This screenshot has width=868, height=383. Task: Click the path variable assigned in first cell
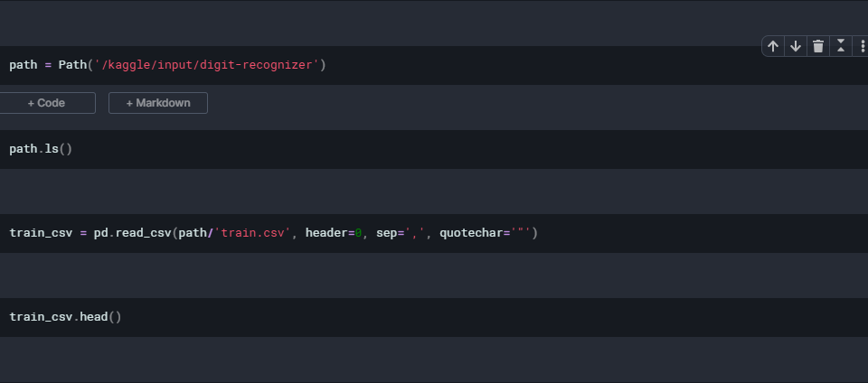(24, 65)
